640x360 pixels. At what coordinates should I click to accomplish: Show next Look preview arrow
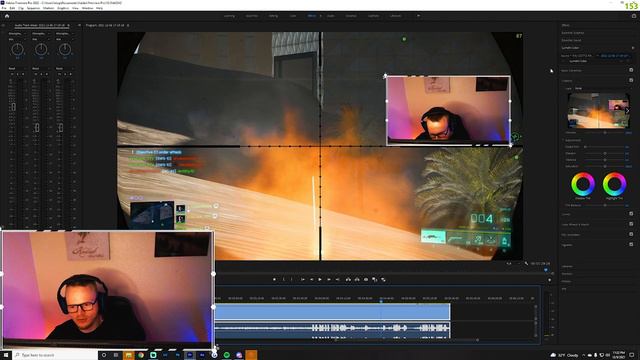(x=627, y=111)
